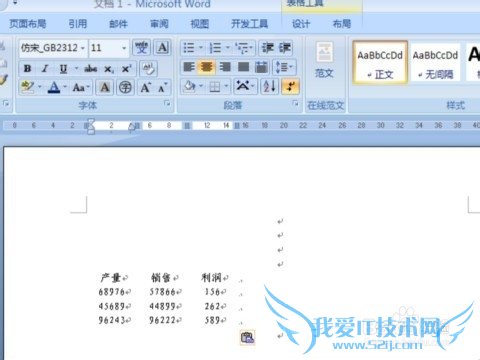
Task: Apply font color A
Action: pyautogui.click(x=54, y=87)
